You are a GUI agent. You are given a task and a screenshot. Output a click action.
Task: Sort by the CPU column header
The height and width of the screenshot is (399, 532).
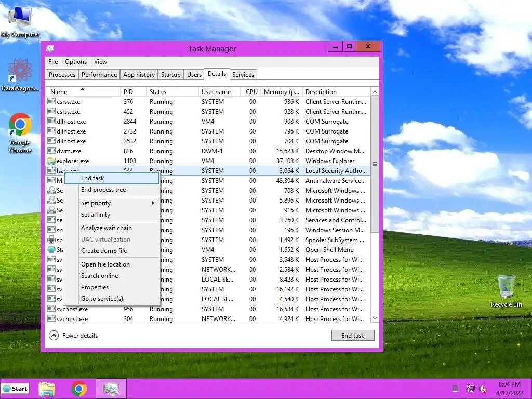251,91
